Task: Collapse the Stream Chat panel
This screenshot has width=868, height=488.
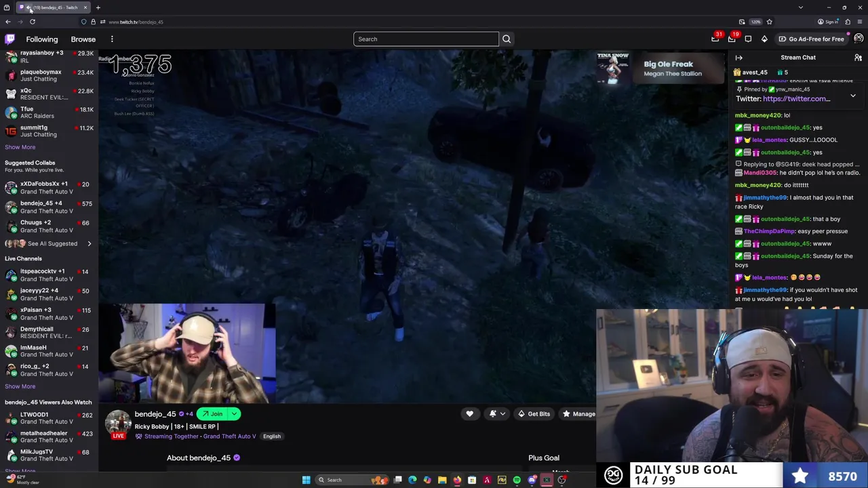Action: tap(739, 58)
